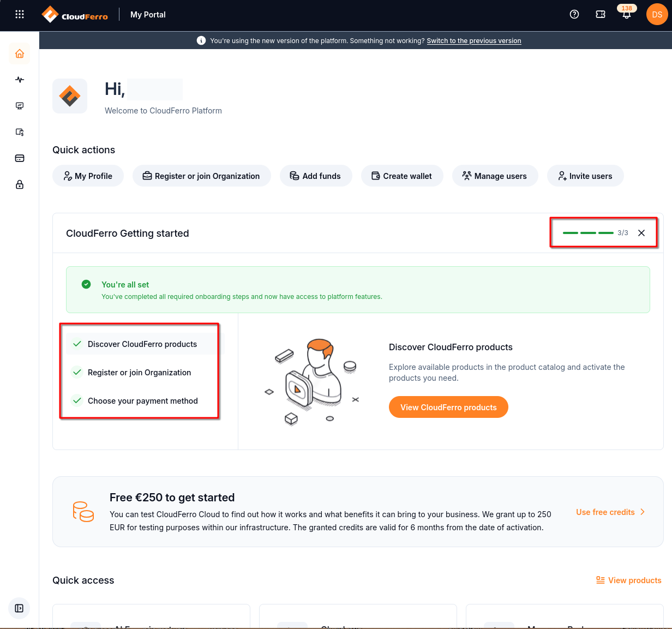Toggle sidebar expand panel icon
The image size is (672, 629).
tap(19, 608)
